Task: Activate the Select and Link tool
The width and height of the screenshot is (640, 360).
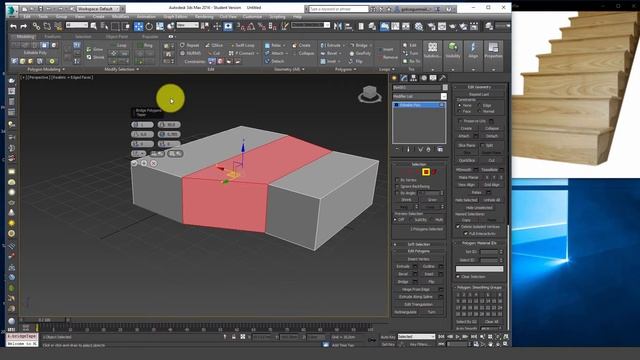Action: (36, 27)
